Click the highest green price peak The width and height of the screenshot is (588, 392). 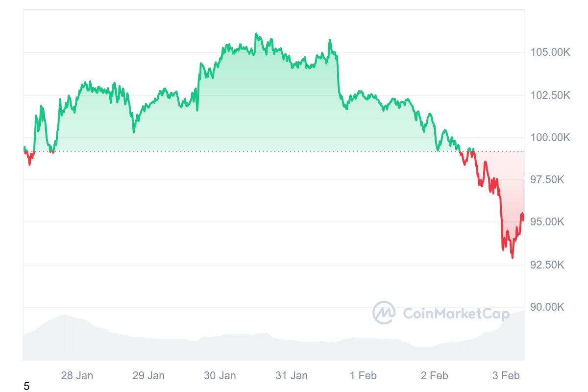click(x=256, y=34)
